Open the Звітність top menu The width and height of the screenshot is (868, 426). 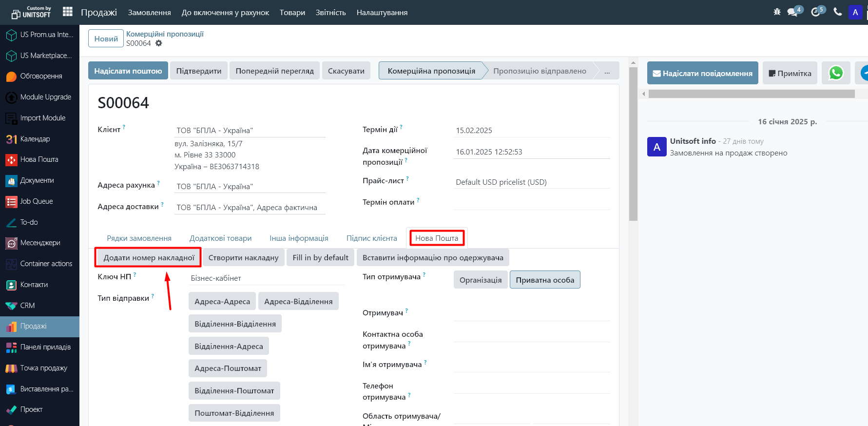click(330, 12)
